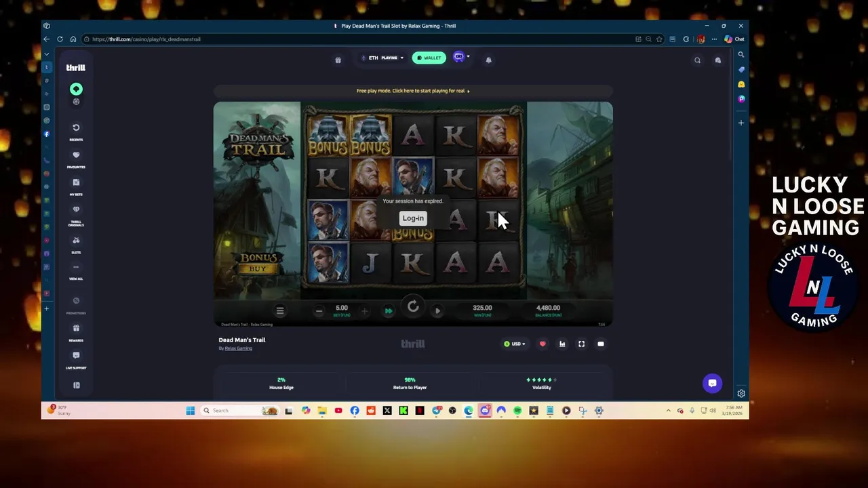
Task: Open View All in the sidebar
Action: click(76, 271)
